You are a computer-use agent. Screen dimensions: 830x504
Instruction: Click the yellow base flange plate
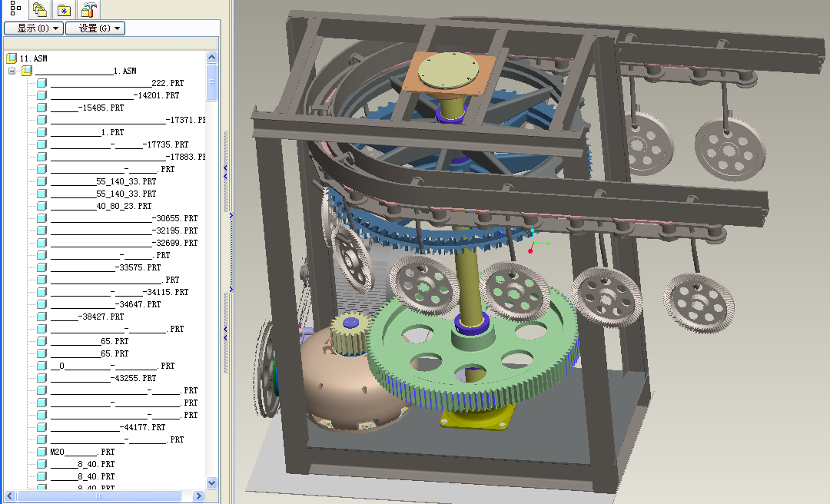click(477, 416)
